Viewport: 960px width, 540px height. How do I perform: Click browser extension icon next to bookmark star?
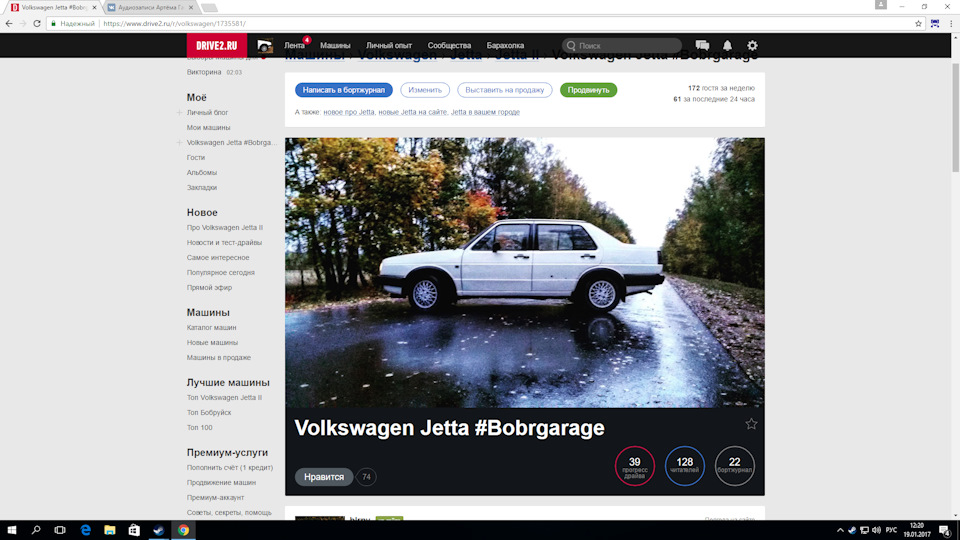[x=935, y=23]
